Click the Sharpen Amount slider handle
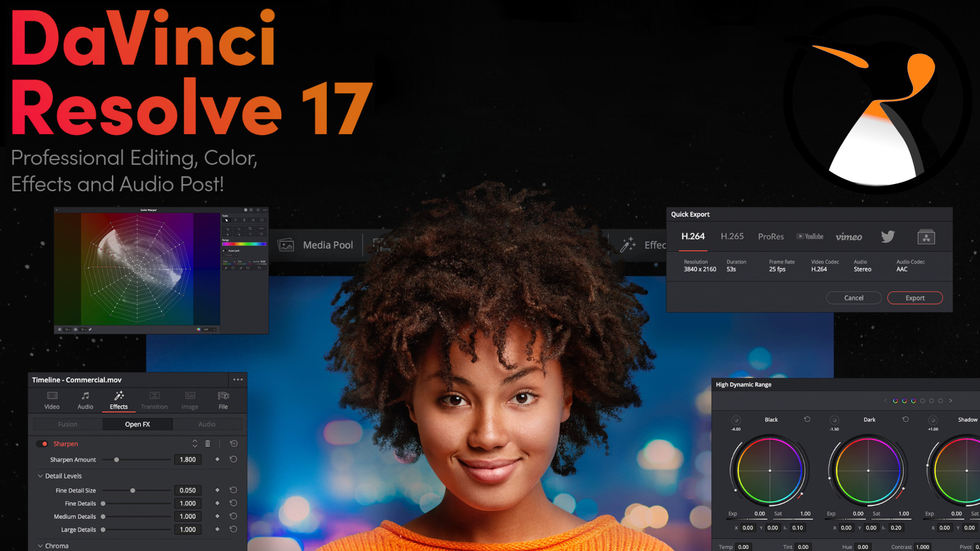 [x=116, y=460]
